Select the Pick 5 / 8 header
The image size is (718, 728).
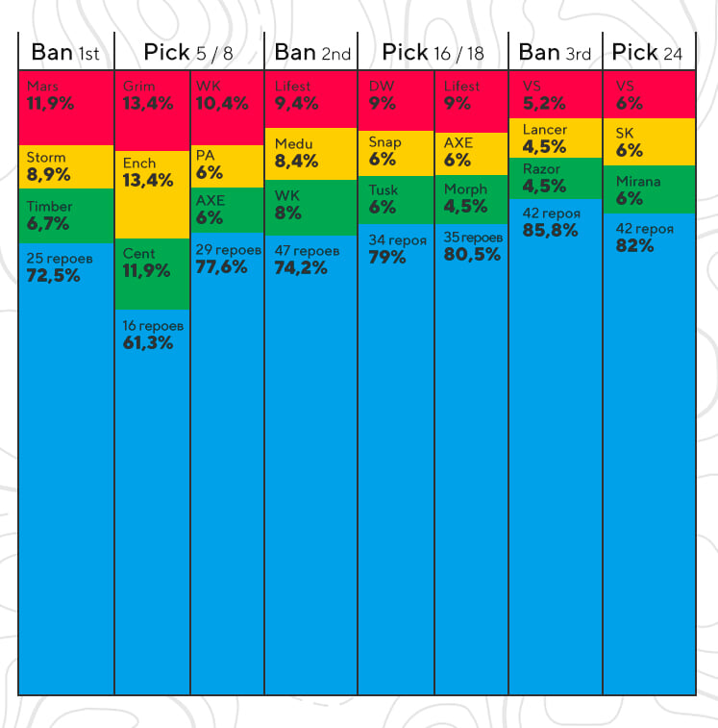coord(189,52)
